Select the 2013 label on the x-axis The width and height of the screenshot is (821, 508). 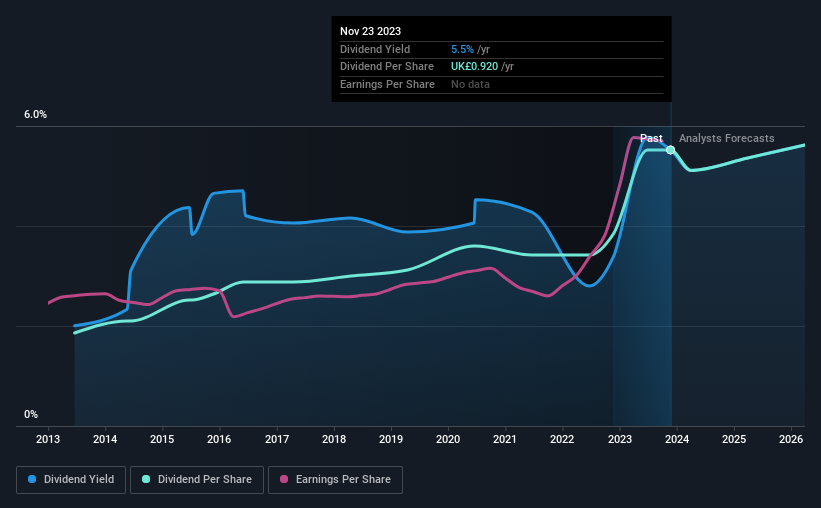pyautogui.click(x=48, y=439)
